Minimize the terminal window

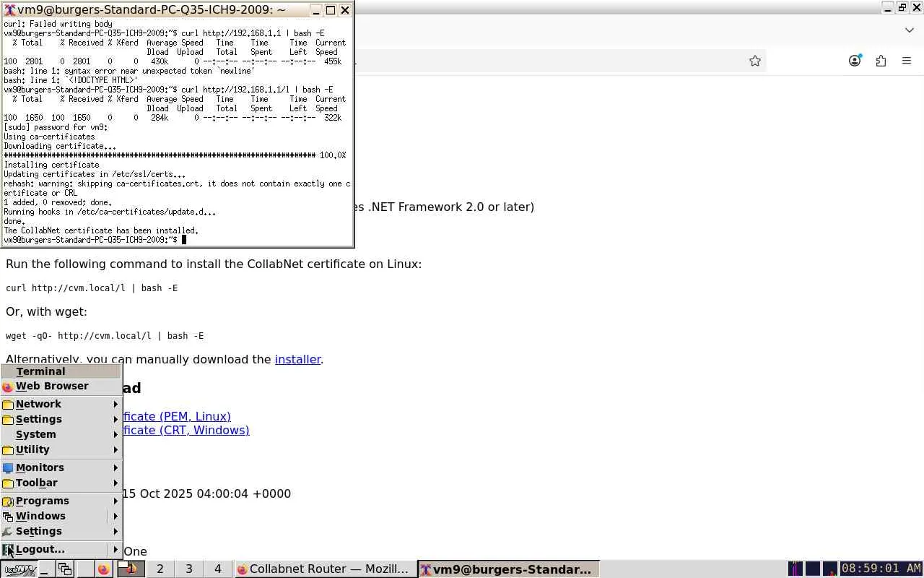pos(316,10)
